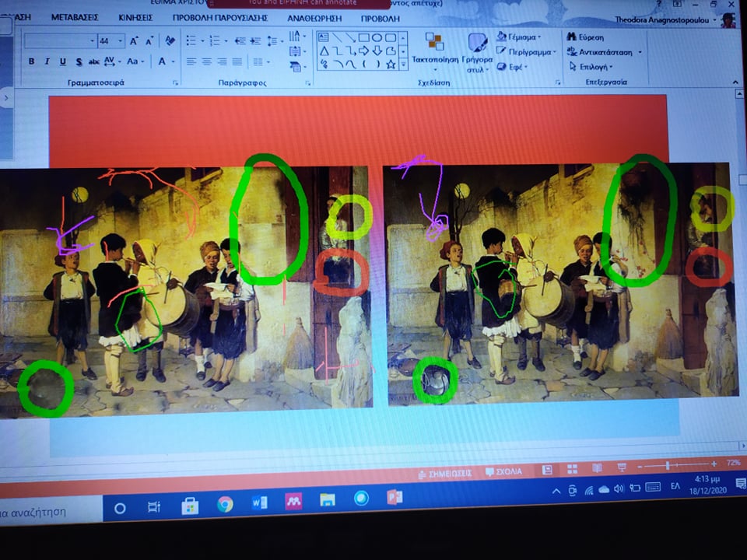Open the ΠΡΟΒΟΛΗ ΠΑΡΟΥΣΙΑΣΗΣ tab
This screenshot has height=560, width=747.
click(x=220, y=18)
